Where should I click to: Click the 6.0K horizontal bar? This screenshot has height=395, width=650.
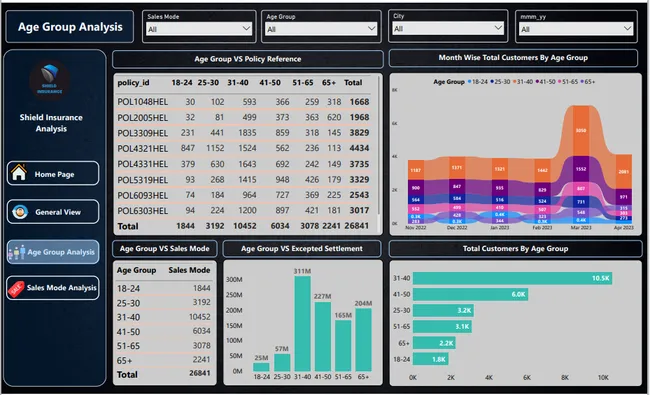click(x=471, y=294)
